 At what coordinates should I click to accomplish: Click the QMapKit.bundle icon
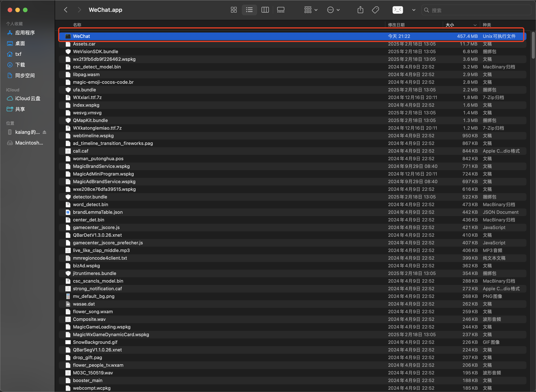click(x=68, y=120)
